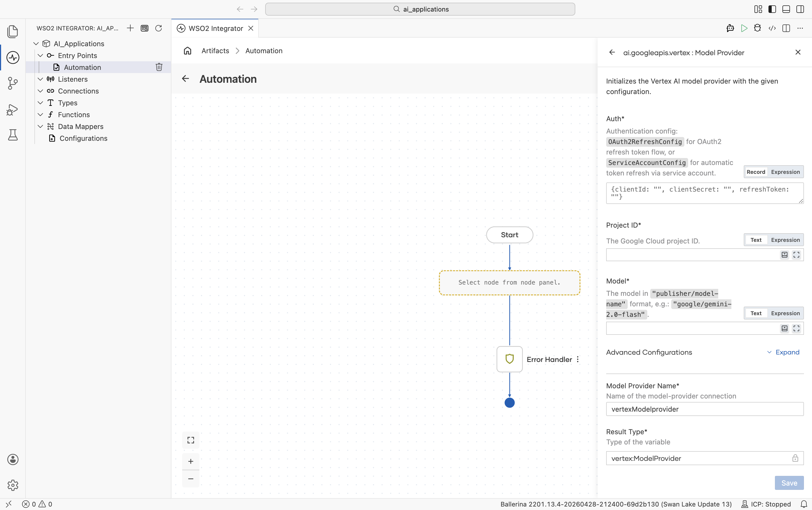This screenshot has height=510, width=812.
Task: Expand Types tree node
Action: pos(41,103)
